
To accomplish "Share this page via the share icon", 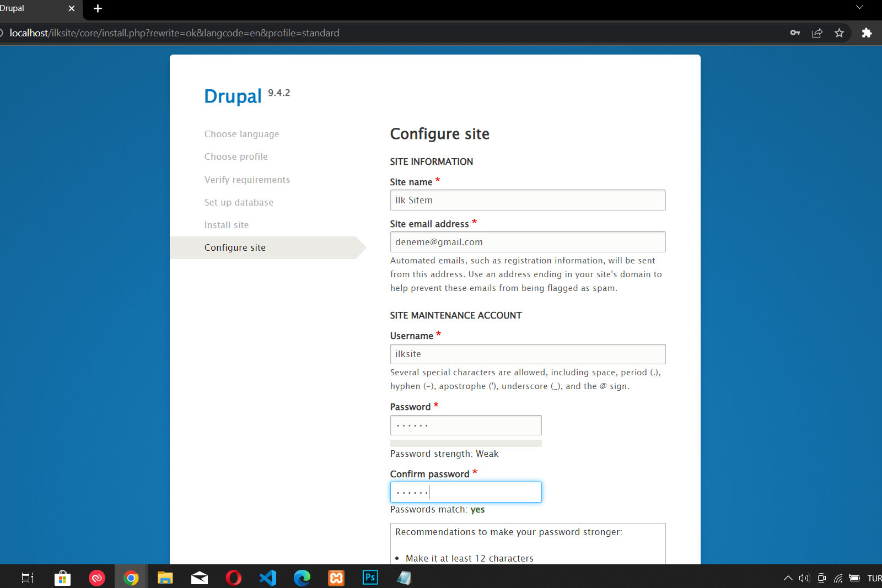I will pos(817,33).
